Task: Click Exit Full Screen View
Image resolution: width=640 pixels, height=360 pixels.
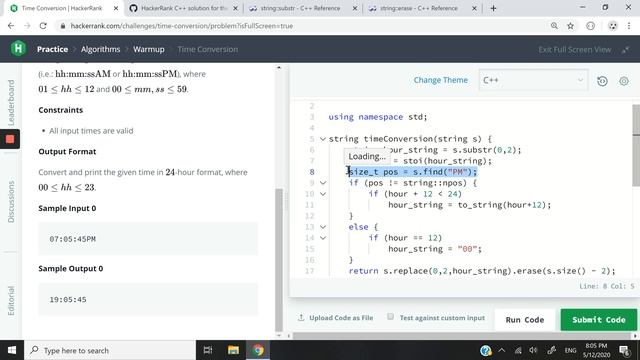Action: pos(575,50)
